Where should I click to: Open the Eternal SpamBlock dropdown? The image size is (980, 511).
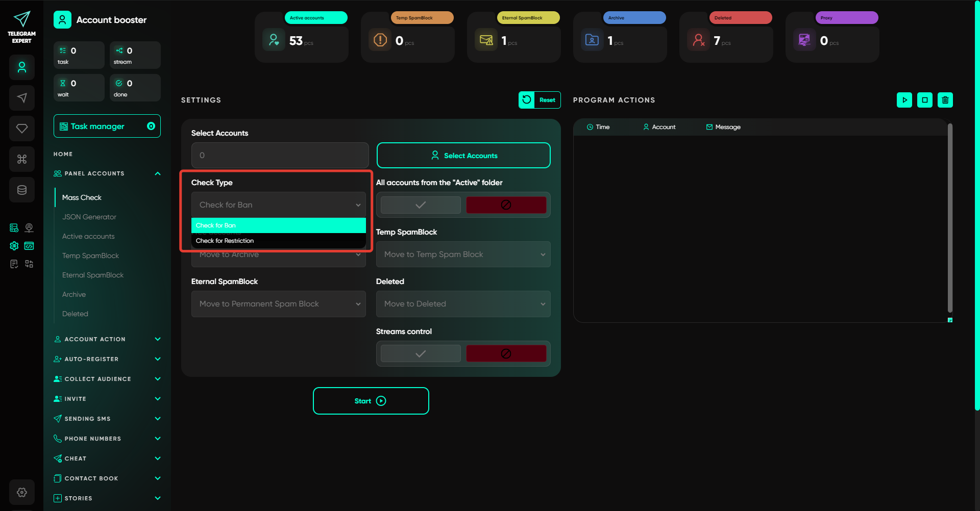point(278,304)
